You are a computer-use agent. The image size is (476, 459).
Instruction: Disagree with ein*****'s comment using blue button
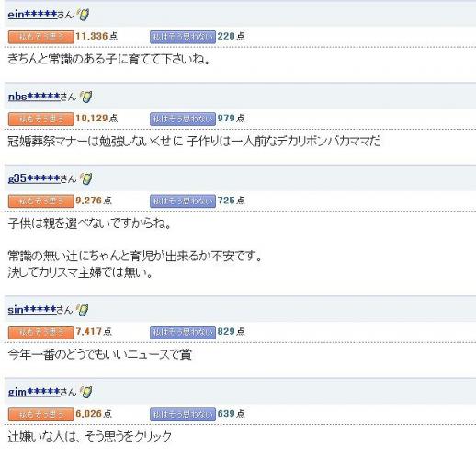coord(183,37)
